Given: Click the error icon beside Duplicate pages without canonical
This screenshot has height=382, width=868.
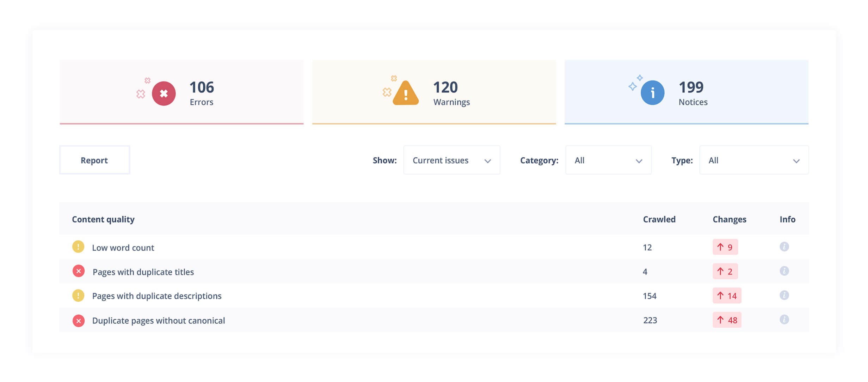Looking at the screenshot, I should pyautogui.click(x=79, y=320).
